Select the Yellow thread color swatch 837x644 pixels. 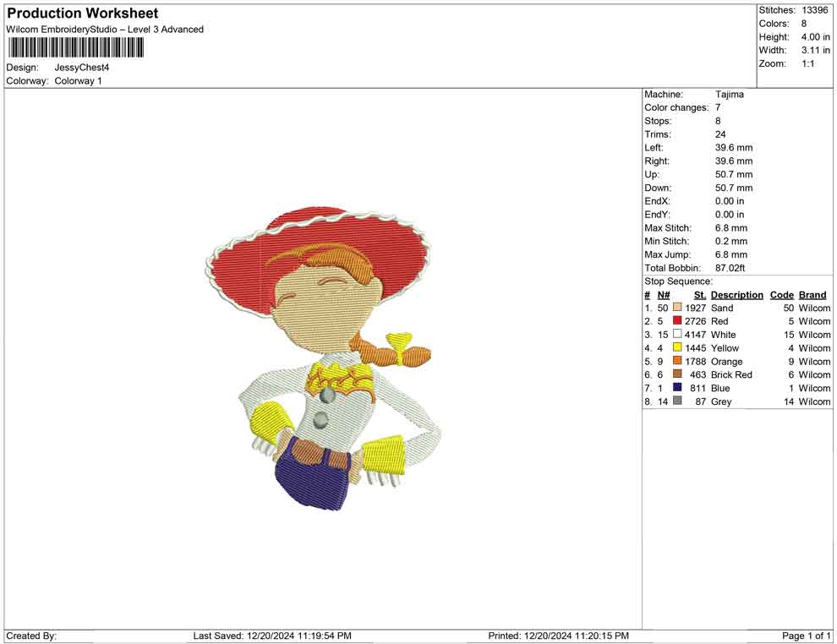(677, 347)
